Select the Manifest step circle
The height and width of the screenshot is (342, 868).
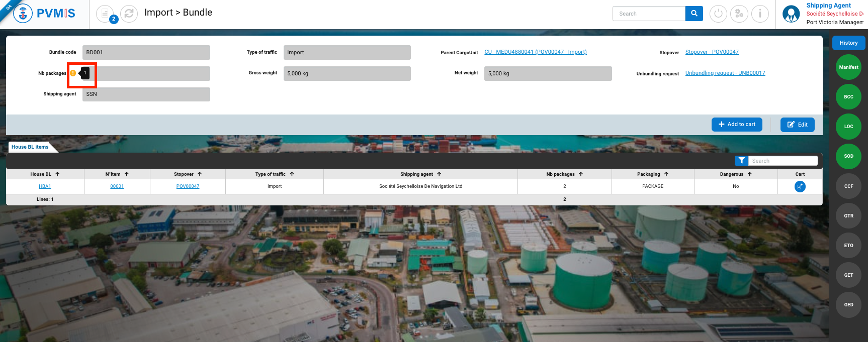(x=848, y=67)
